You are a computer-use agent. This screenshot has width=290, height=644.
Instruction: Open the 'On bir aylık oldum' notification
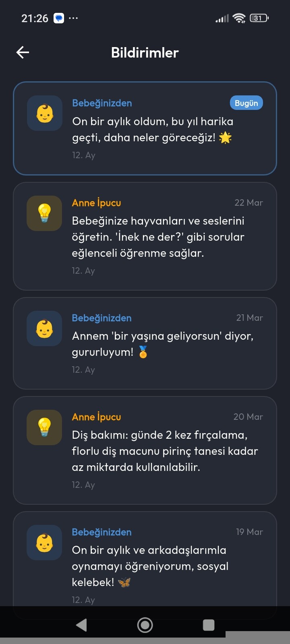[x=153, y=130]
